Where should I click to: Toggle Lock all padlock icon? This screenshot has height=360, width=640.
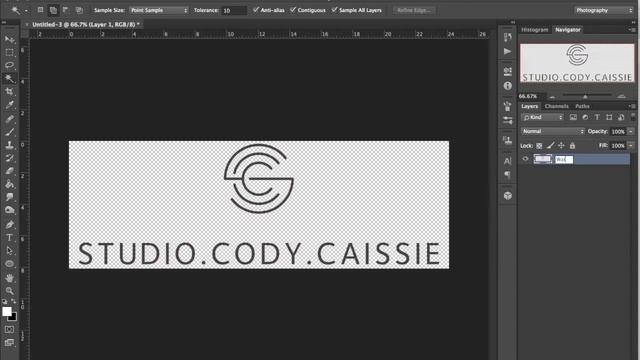(x=572, y=146)
